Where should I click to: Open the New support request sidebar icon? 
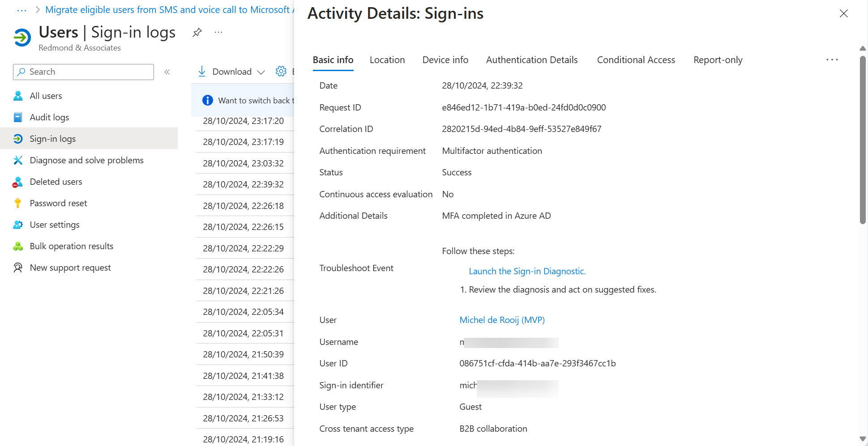(18, 268)
